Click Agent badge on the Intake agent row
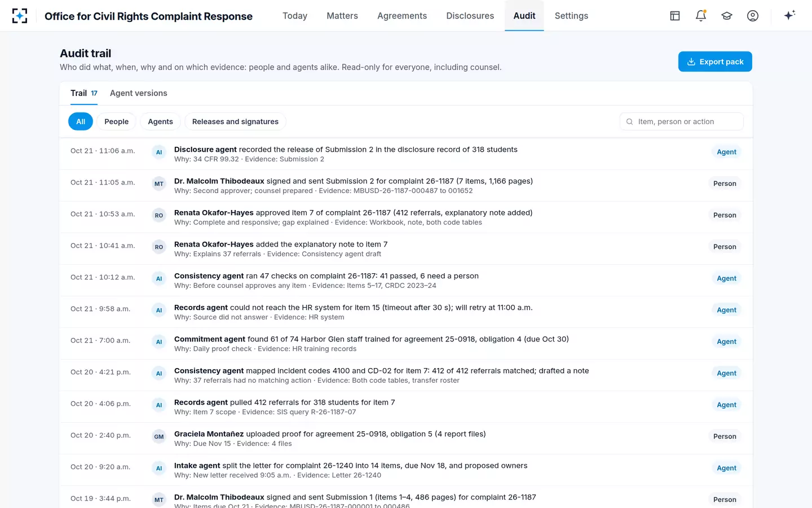 tap(726, 468)
